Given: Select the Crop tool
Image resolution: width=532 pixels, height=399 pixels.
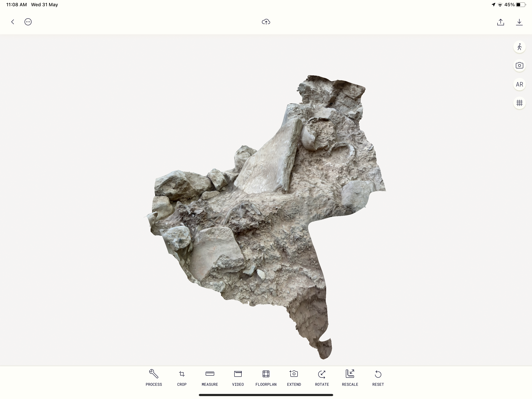Looking at the screenshot, I should tap(182, 377).
